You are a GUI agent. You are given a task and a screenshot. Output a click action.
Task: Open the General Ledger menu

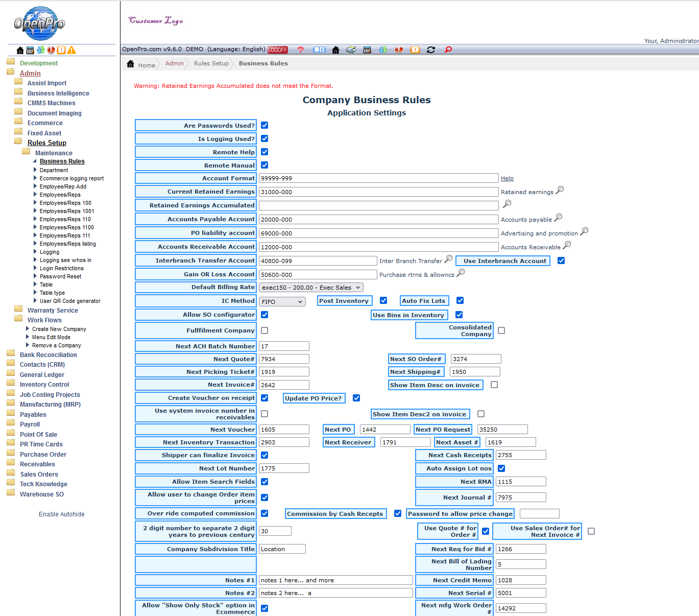click(x=42, y=375)
